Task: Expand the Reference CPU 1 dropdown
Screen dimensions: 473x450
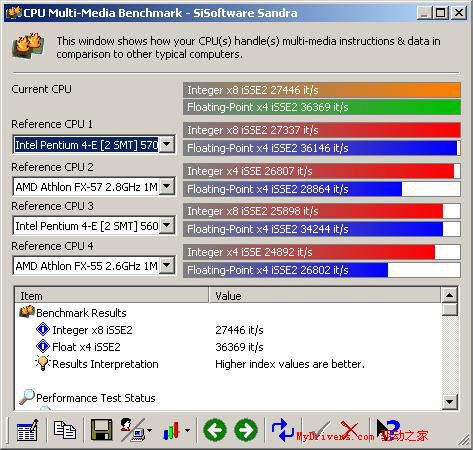Action: (167, 145)
